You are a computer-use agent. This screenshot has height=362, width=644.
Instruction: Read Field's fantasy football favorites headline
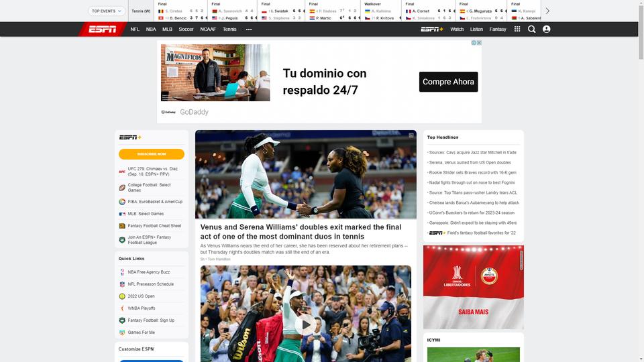(482, 233)
